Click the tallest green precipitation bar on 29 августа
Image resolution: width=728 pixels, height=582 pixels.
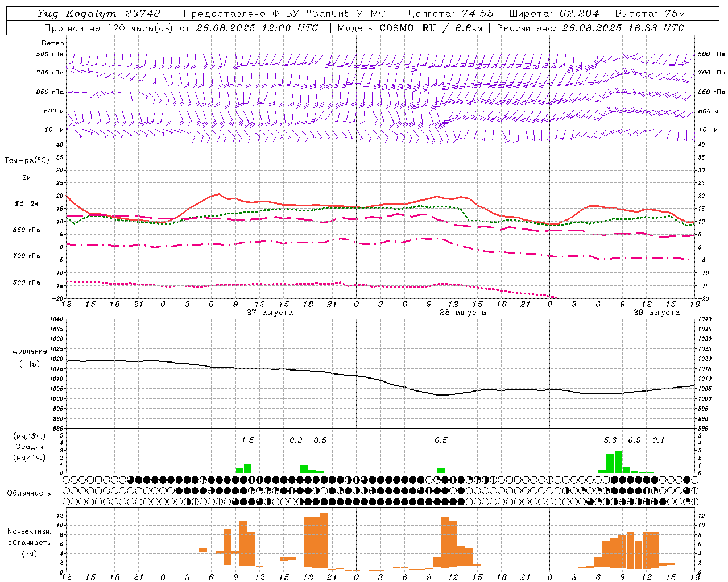pyautogui.click(x=618, y=462)
